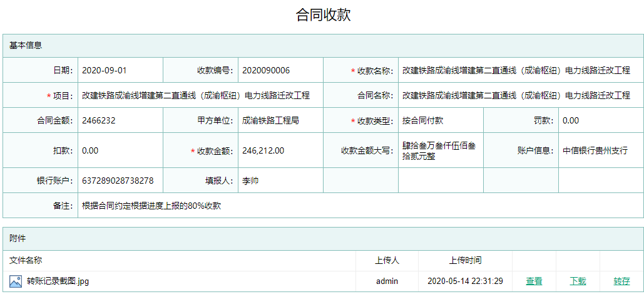The height and width of the screenshot is (294, 644).
Task: Click the 填报人 value 李帅
Action: pos(250,181)
